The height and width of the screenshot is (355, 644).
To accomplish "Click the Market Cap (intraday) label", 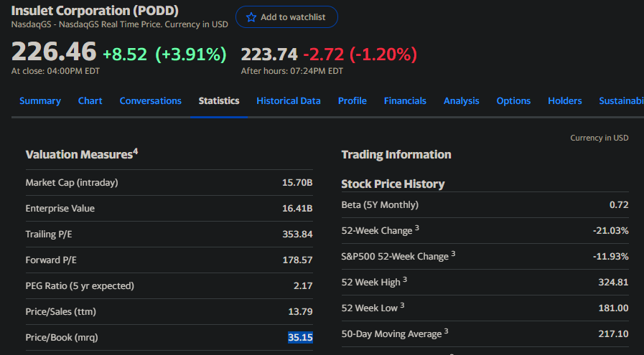I will pyautogui.click(x=72, y=182).
